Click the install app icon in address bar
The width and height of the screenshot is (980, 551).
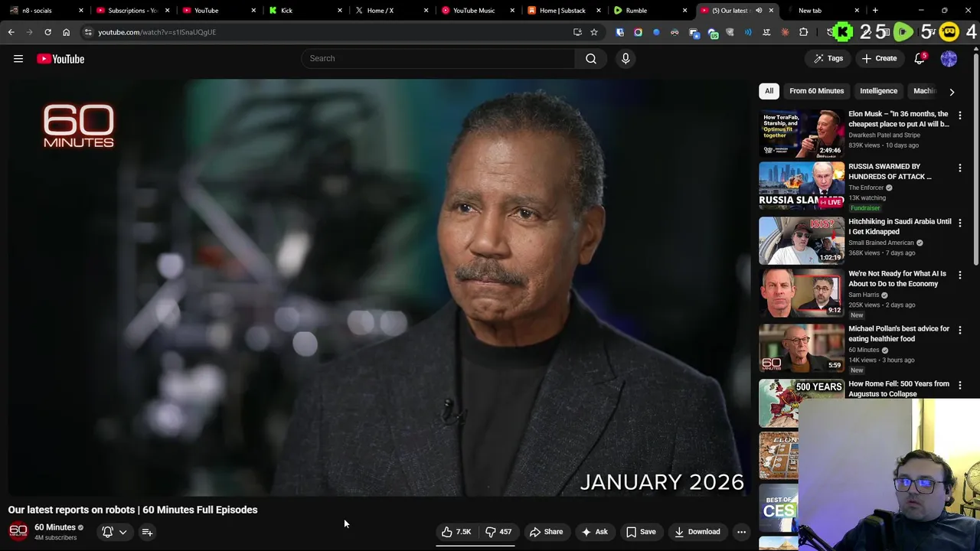tap(577, 32)
